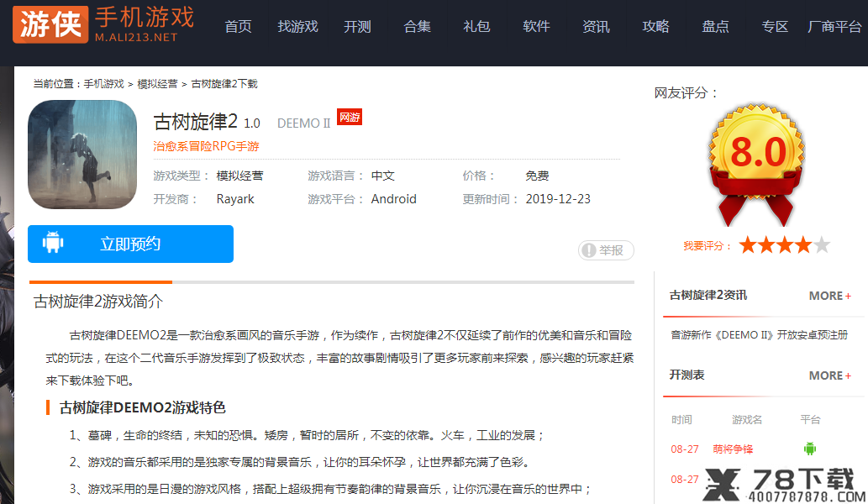The height and width of the screenshot is (504, 868).
Task: Click the DEEMO II English title text
Action: [x=304, y=123]
